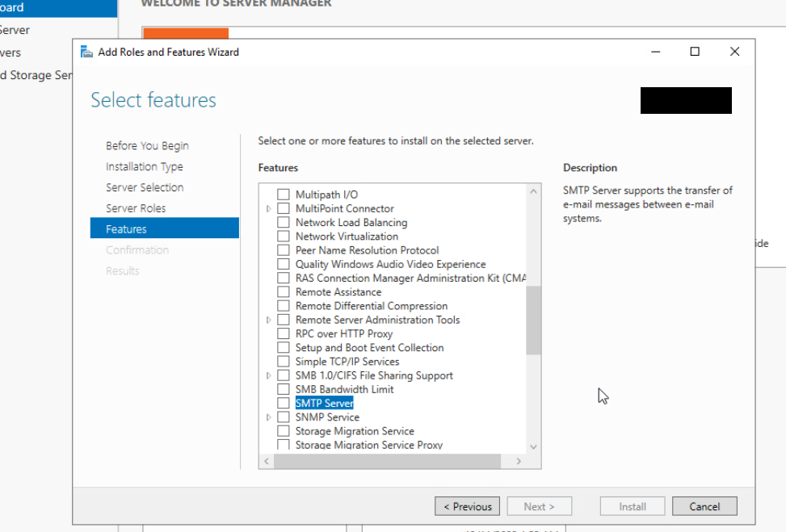Image resolution: width=786 pixels, height=532 pixels.
Task: Select the Remote Assistance feature label
Action: [338, 291]
